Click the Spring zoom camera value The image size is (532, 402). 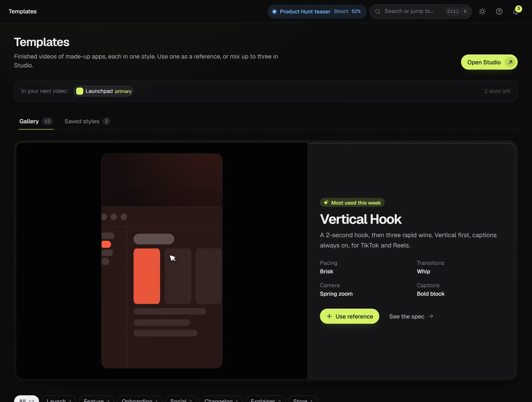(336, 294)
